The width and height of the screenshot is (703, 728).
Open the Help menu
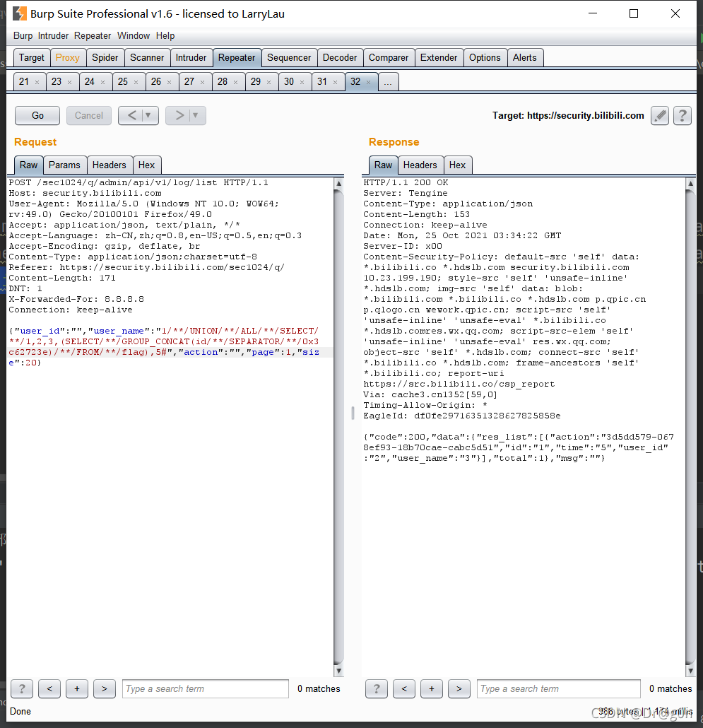[x=165, y=36]
